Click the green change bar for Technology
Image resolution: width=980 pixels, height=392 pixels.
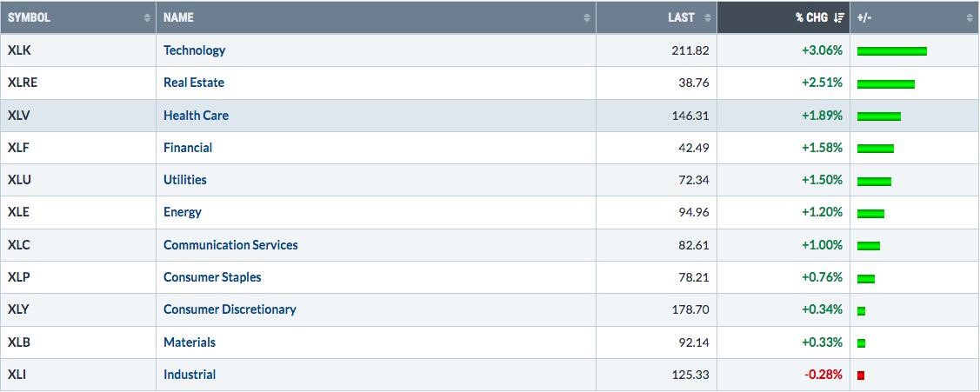[x=892, y=51]
